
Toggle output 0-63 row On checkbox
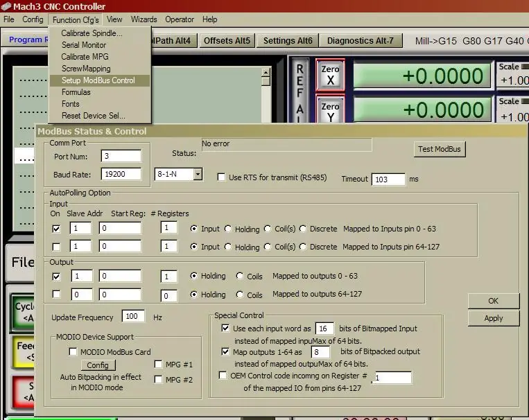pyautogui.click(x=56, y=277)
